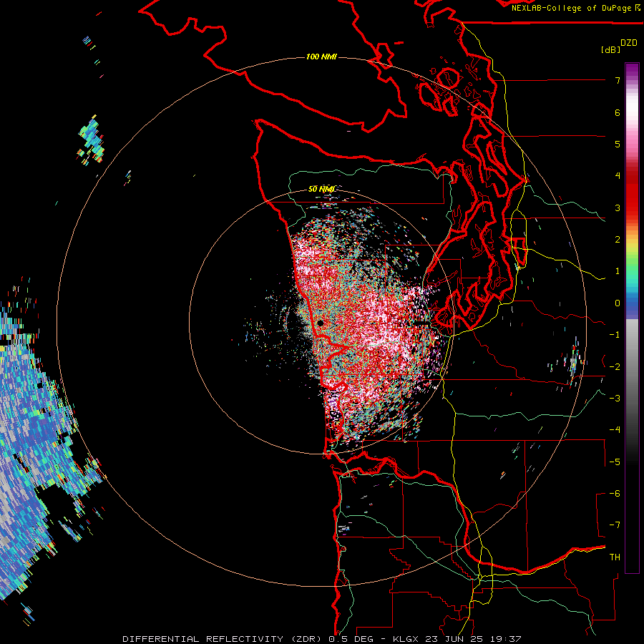Click the black KLGX radar site dot
The width and height of the screenshot is (644, 644).
pyautogui.click(x=321, y=323)
